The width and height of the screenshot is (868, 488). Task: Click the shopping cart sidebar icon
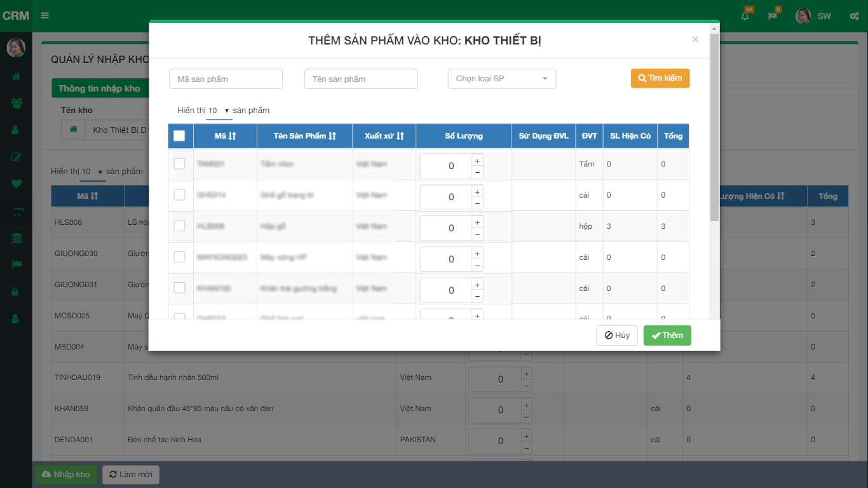click(16, 211)
